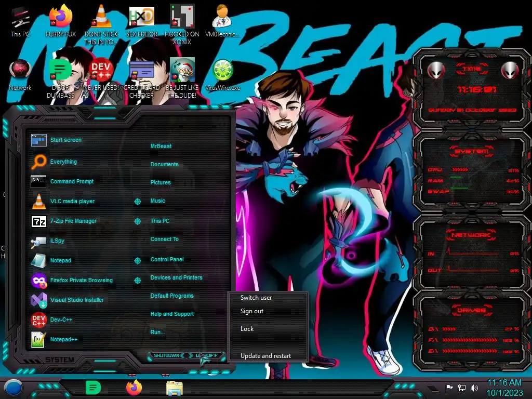Open File Explorer from the taskbar
The width and height of the screenshot is (532, 399).
(x=175, y=388)
